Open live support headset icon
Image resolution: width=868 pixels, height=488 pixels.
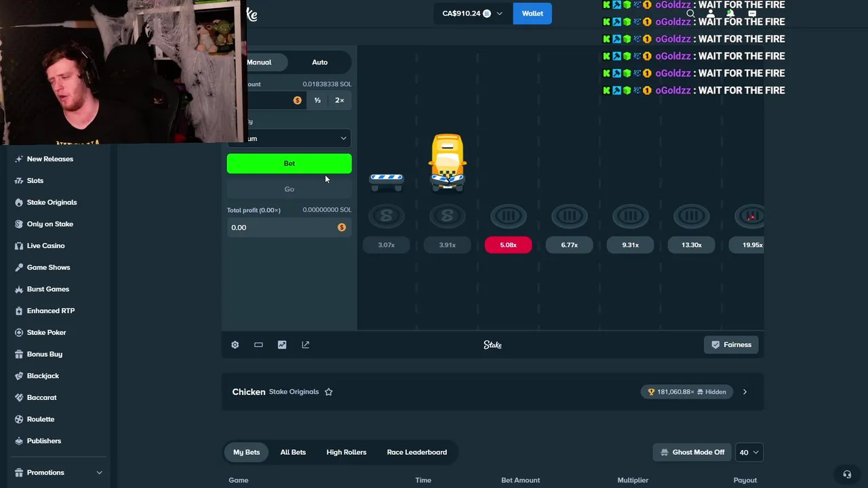point(847,474)
